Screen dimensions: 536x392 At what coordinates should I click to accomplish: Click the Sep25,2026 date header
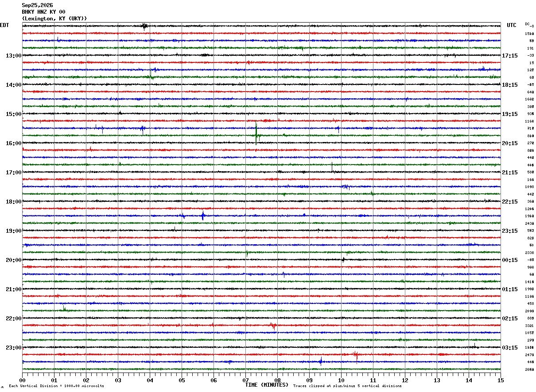[37, 5]
